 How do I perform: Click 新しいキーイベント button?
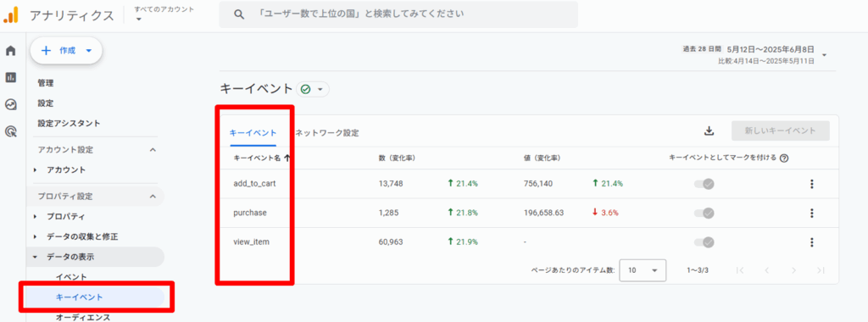(780, 131)
